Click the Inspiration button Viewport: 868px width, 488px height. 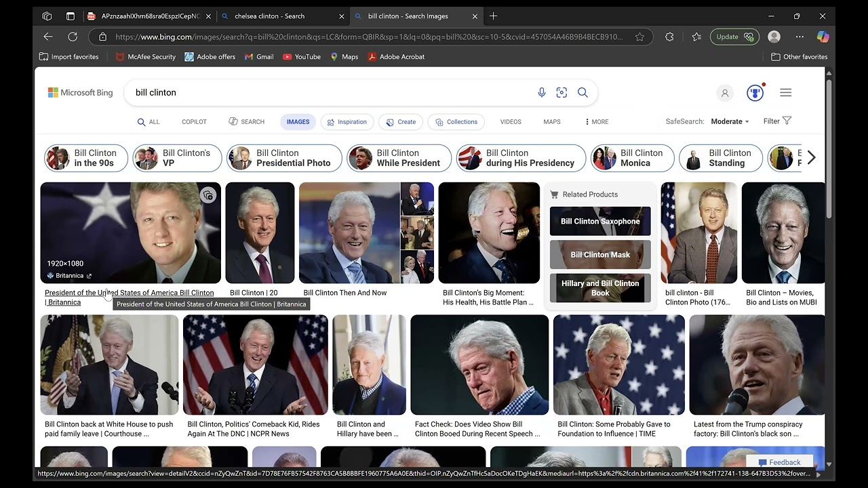347,122
